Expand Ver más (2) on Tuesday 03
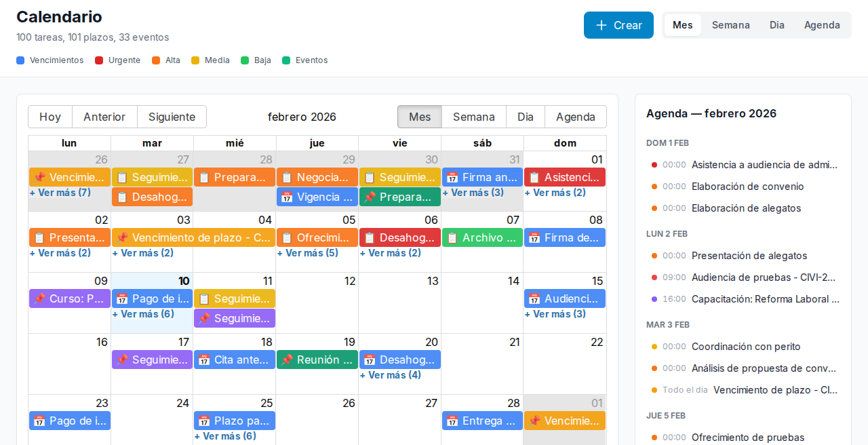The image size is (868, 445). pyautogui.click(x=143, y=253)
